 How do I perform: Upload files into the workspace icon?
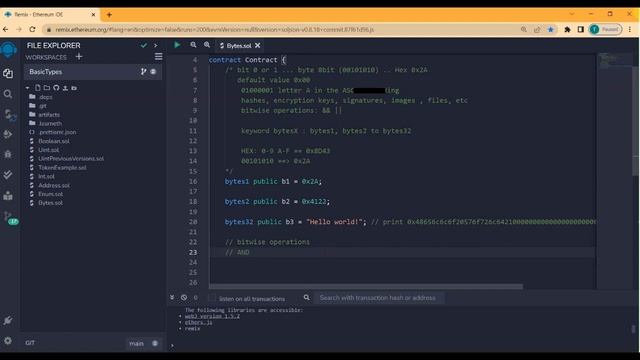65,88
